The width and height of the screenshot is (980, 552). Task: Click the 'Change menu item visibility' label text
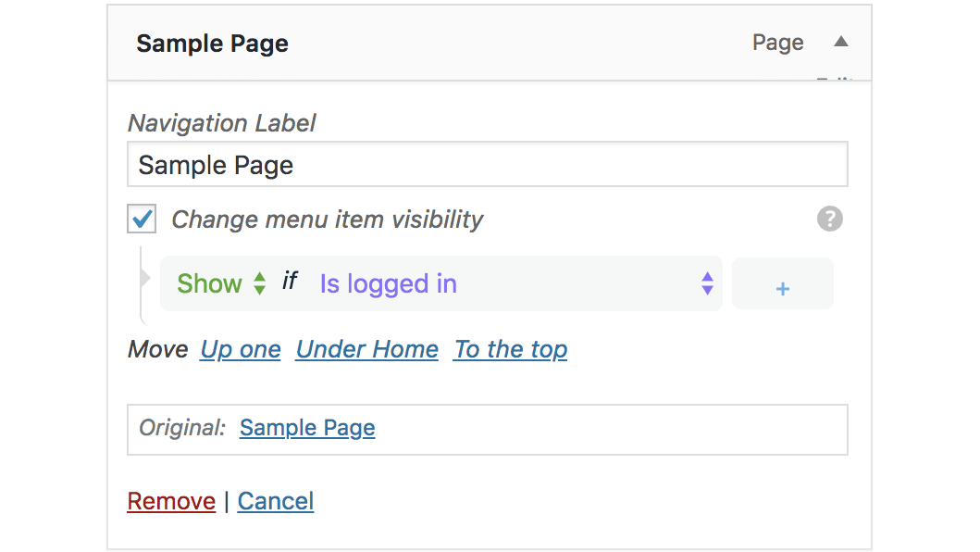point(328,220)
